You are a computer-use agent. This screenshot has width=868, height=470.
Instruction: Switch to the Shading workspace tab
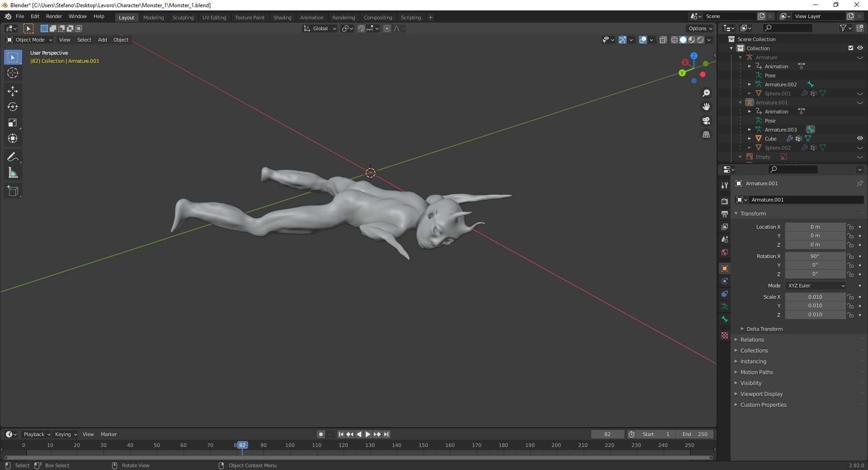tap(282, 17)
